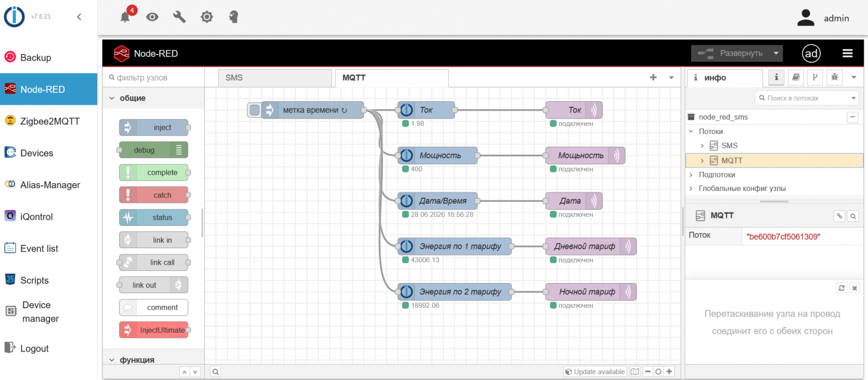Click the admin user avatar icon
Viewport: 868px width, 380px height.
(806, 18)
